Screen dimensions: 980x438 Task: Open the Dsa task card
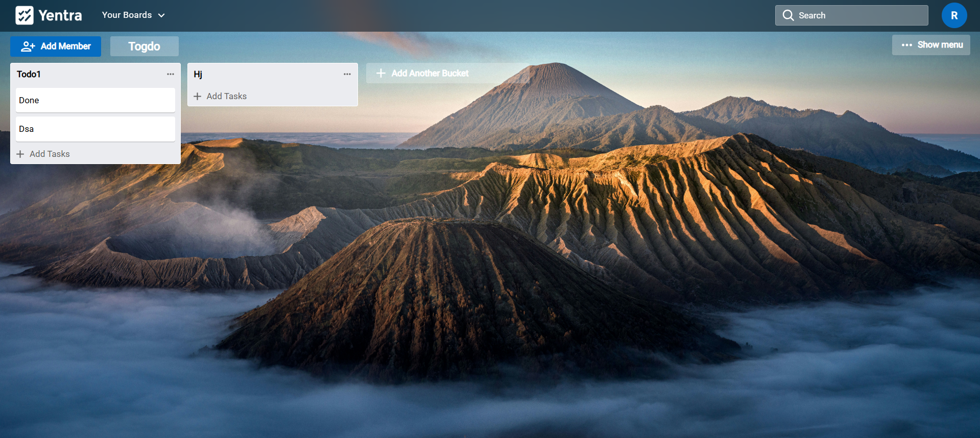(95, 129)
